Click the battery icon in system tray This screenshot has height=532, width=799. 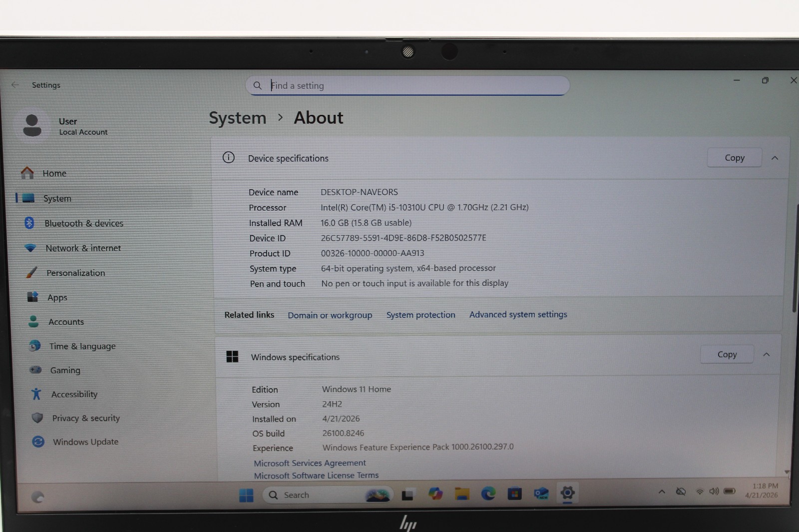tap(730, 491)
